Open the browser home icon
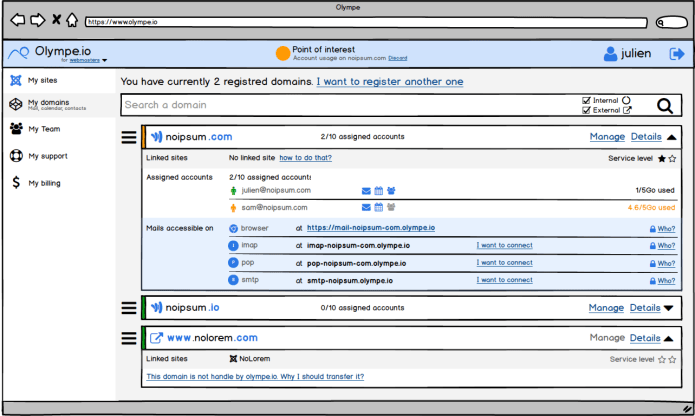The image size is (695, 416). tap(72, 20)
